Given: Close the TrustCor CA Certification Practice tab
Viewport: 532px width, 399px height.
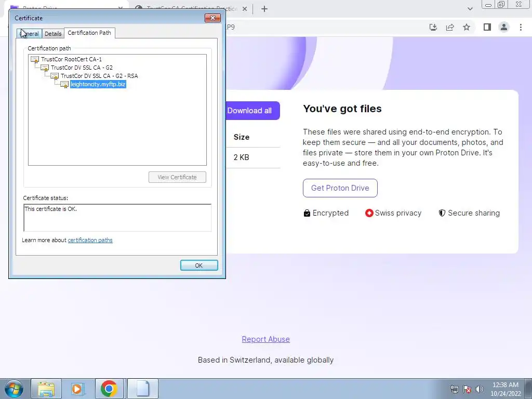Looking at the screenshot, I should [245, 9].
